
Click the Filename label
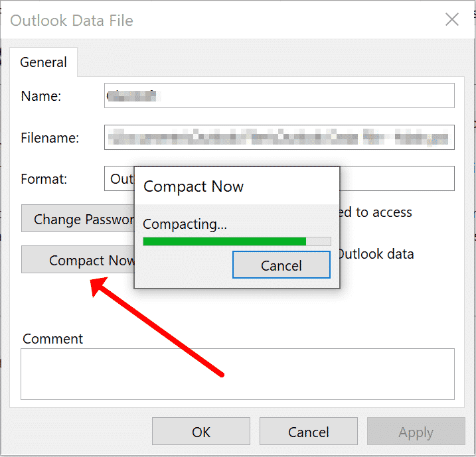click(50, 138)
